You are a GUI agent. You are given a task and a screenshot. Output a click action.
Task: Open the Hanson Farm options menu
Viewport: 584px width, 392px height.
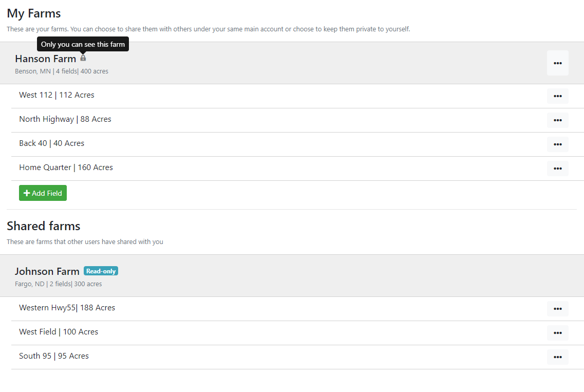coord(558,63)
